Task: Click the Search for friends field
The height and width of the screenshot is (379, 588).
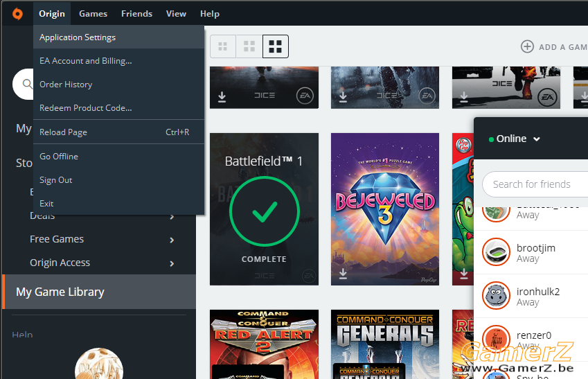Action: tap(535, 184)
